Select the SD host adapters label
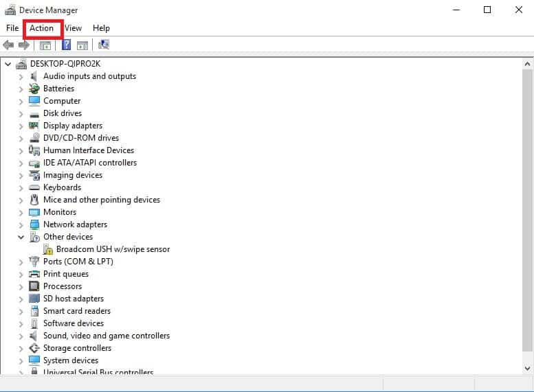This screenshot has height=392, width=534. click(74, 299)
